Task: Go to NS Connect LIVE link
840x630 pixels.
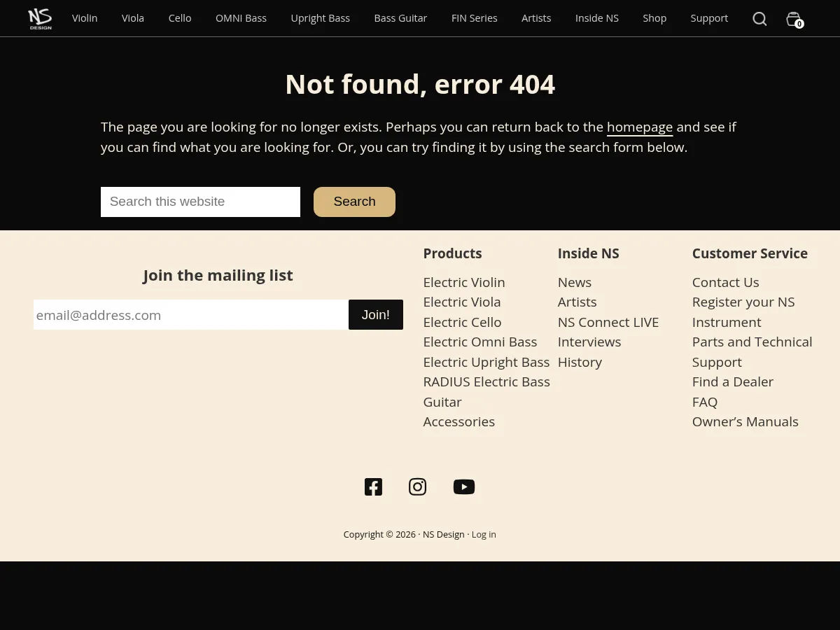Action: [x=608, y=322]
